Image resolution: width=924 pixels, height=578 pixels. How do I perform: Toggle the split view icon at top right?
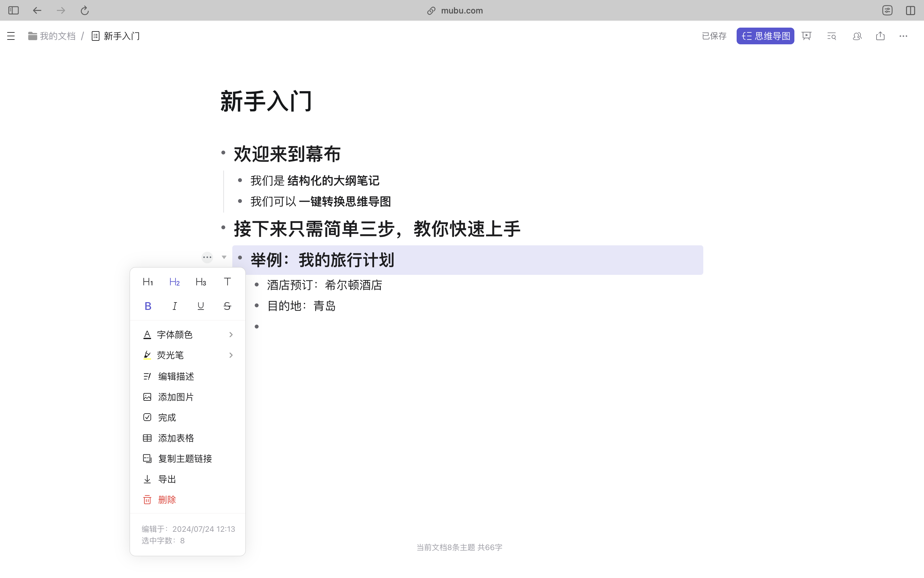pos(911,10)
